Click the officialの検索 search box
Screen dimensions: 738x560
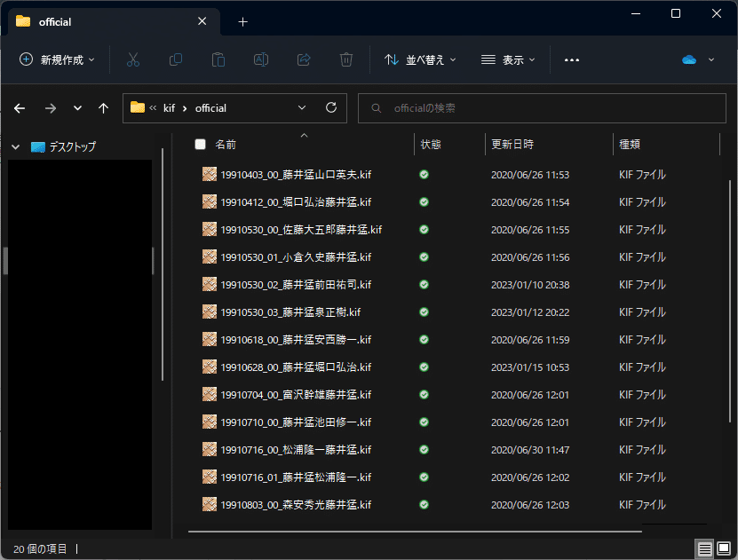(x=542, y=108)
